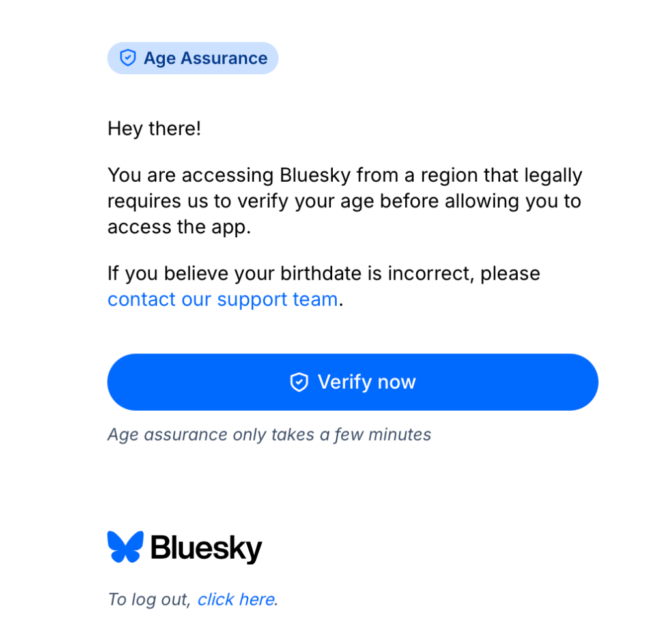Click the line requires us to verify your age

[344, 201]
